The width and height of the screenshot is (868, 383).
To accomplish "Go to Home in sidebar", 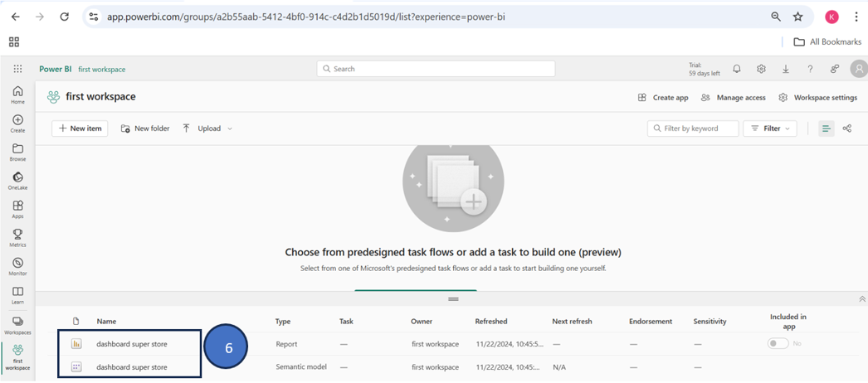I will pos(17,95).
